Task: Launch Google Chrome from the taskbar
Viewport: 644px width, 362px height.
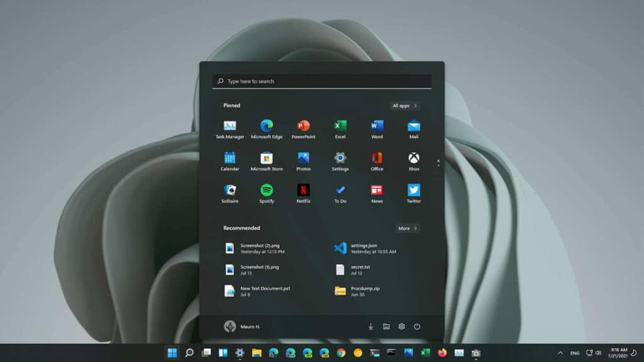Action: pyautogui.click(x=341, y=353)
